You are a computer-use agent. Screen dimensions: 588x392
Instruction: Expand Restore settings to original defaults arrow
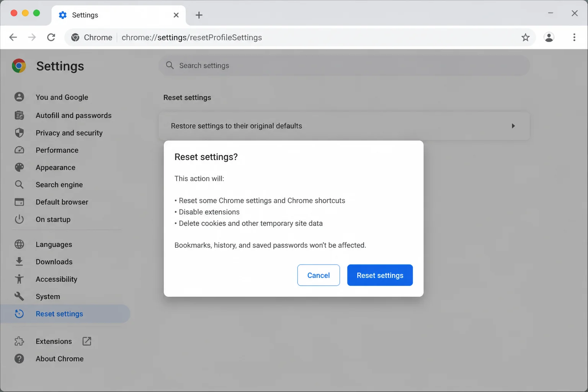[513, 126]
